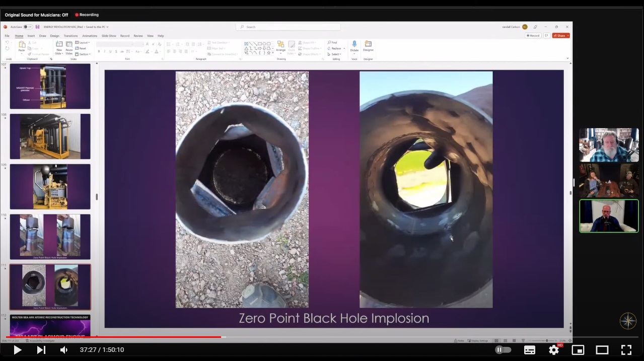This screenshot has width=644, height=361.
Task: Click the Dictate microphone icon
Action: (x=354, y=45)
